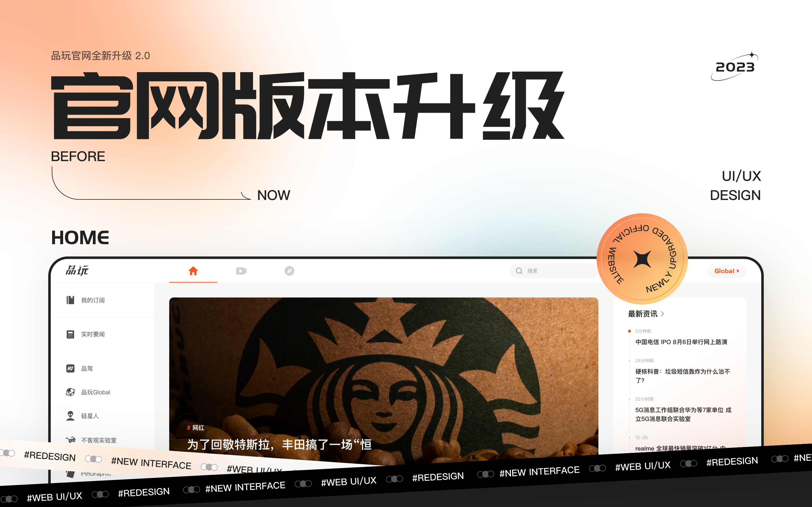The image size is (812, 507).
Task: Click the 实时要闻 news icon
Action: point(70,334)
